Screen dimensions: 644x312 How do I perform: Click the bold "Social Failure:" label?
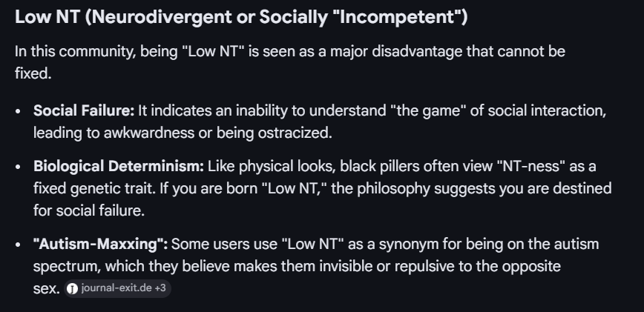pos(83,111)
